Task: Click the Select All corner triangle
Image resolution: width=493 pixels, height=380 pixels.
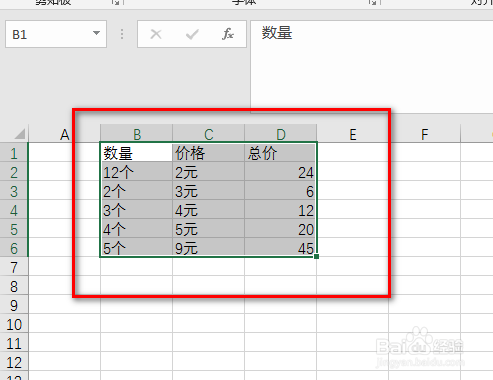Action: (x=20, y=134)
